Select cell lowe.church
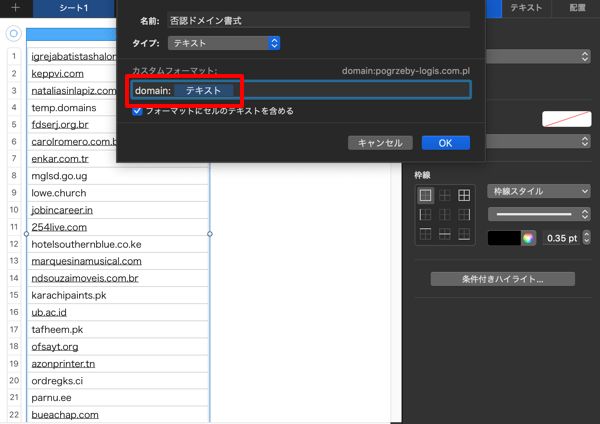Screen dimensions: 600x424 (118, 193)
